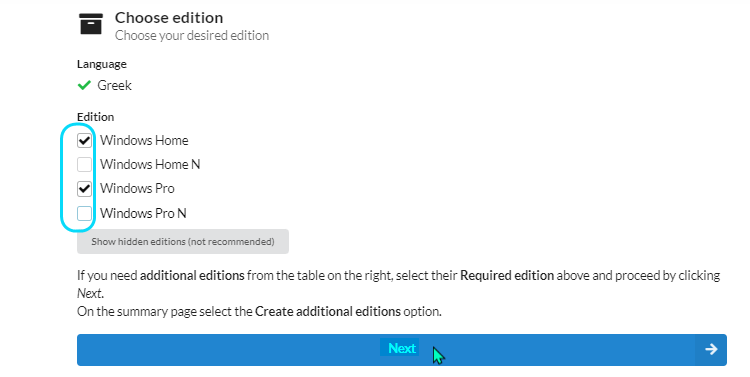Image resolution: width=750 pixels, height=377 pixels.
Task: Click the green checkmark next to Greek
Action: (84, 85)
